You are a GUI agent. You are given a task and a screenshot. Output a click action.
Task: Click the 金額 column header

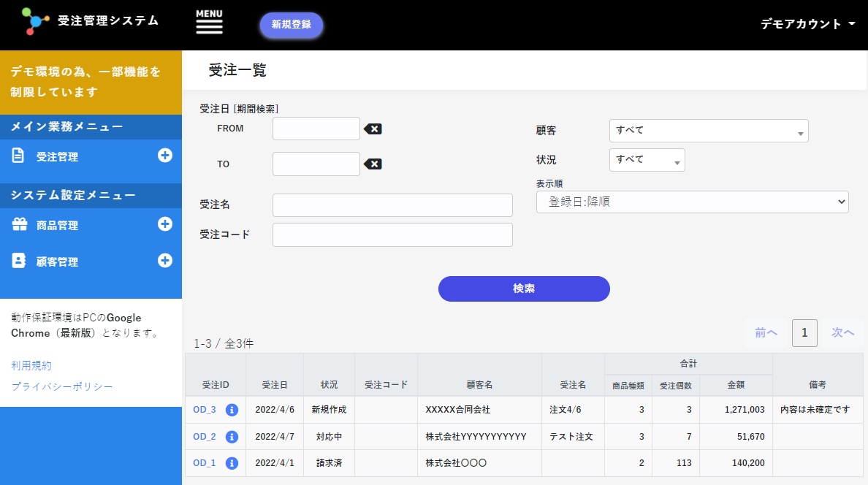pyautogui.click(x=736, y=385)
